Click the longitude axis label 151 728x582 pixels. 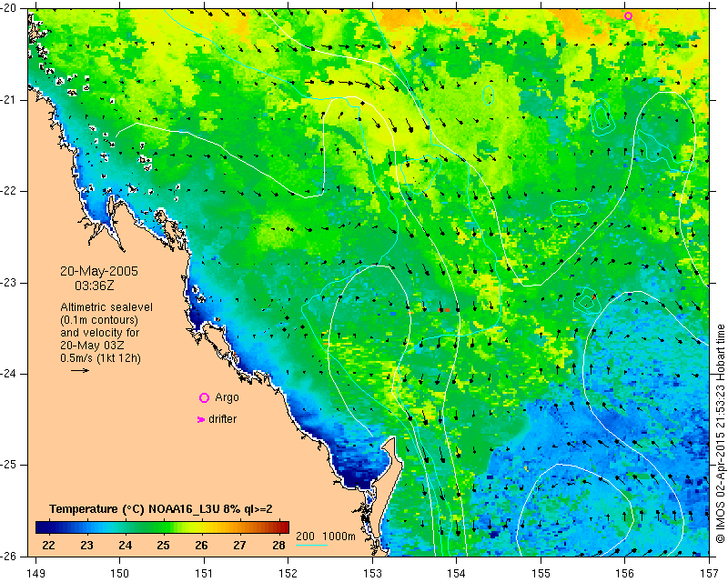(204, 573)
